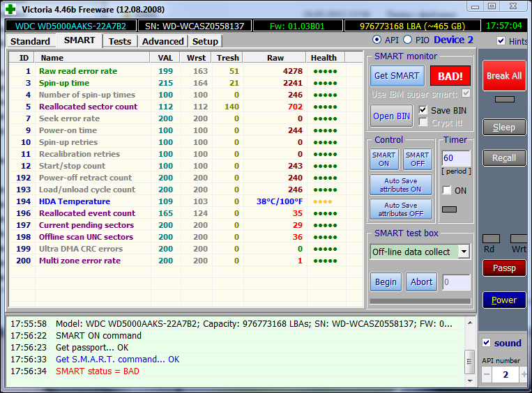Uncheck the Save BIN checkbox
The width and height of the screenshot is (532, 393).
tap(423, 110)
